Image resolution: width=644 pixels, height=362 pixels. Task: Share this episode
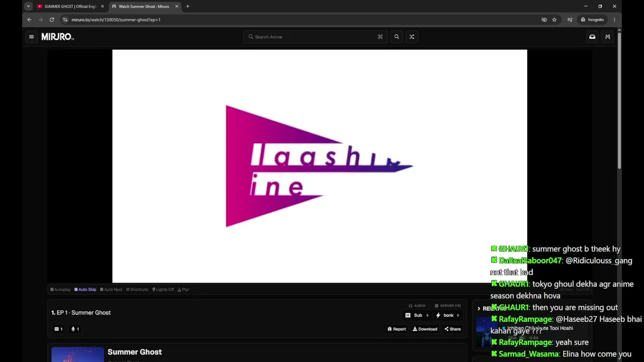[x=452, y=329]
